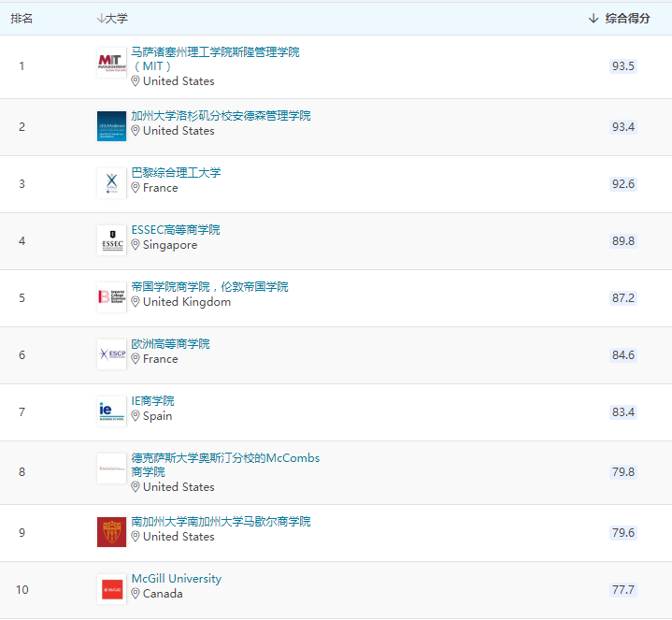Click the red USC Marshall crest logo
672x620 pixels.
[x=111, y=532]
